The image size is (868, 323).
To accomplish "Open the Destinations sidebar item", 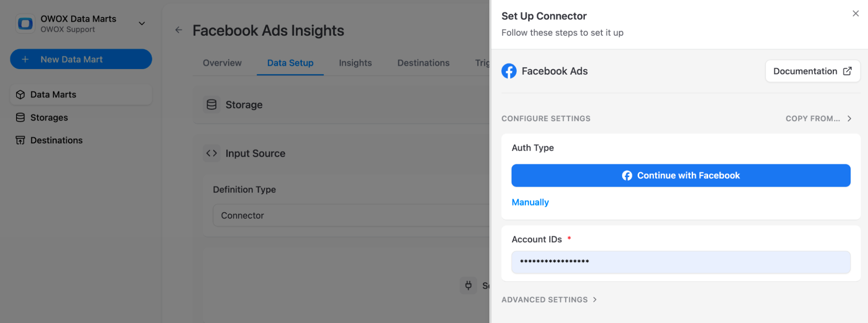I will [56, 140].
